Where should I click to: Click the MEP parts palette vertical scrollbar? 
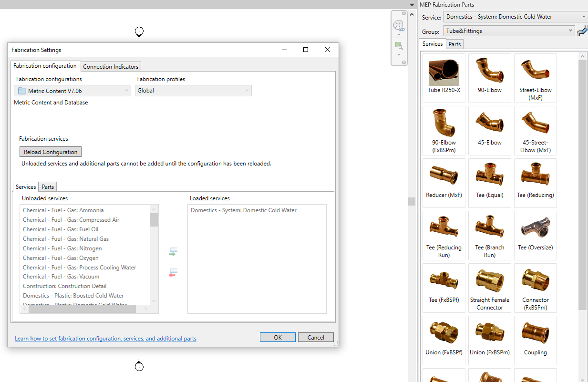click(x=583, y=185)
